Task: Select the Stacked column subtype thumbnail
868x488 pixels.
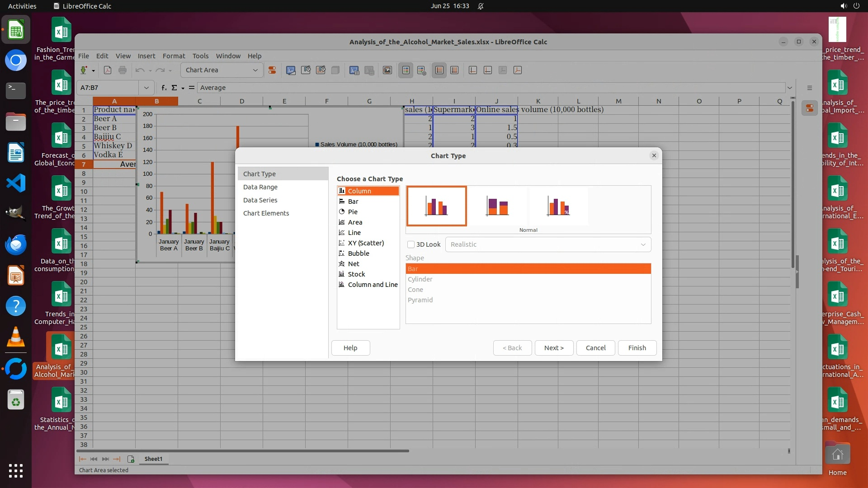Action: pyautogui.click(x=497, y=206)
